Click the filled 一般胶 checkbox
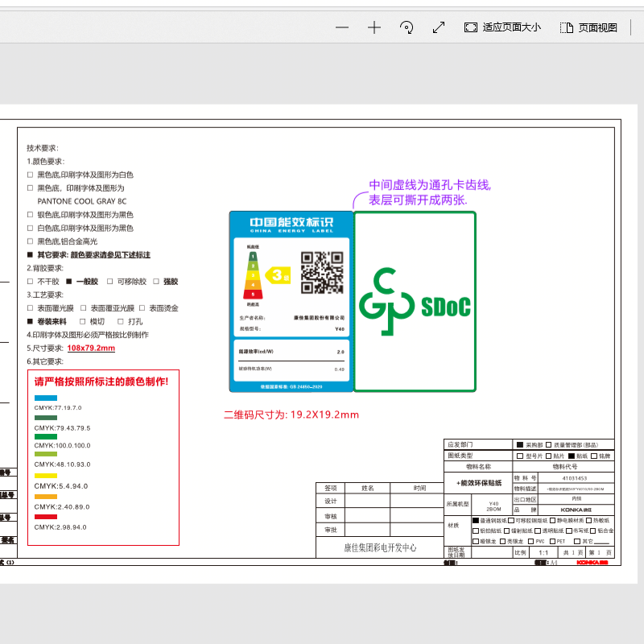The height and width of the screenshot is (644, 644). click(x=69, y=281)
